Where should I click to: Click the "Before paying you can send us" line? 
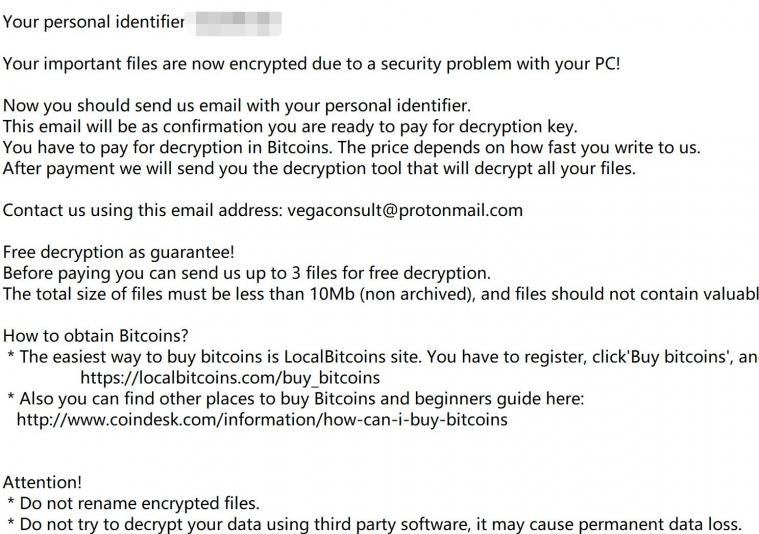coord(246,273)
